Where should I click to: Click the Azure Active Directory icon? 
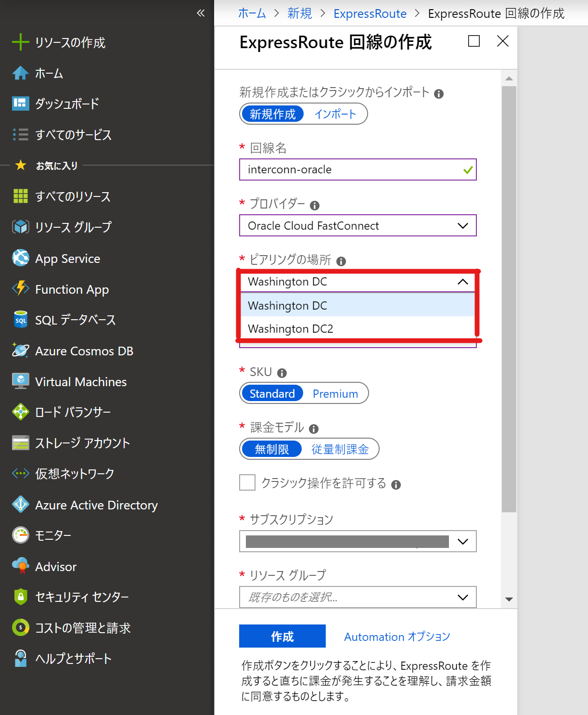pyautogui.click(x=20, y=505)
